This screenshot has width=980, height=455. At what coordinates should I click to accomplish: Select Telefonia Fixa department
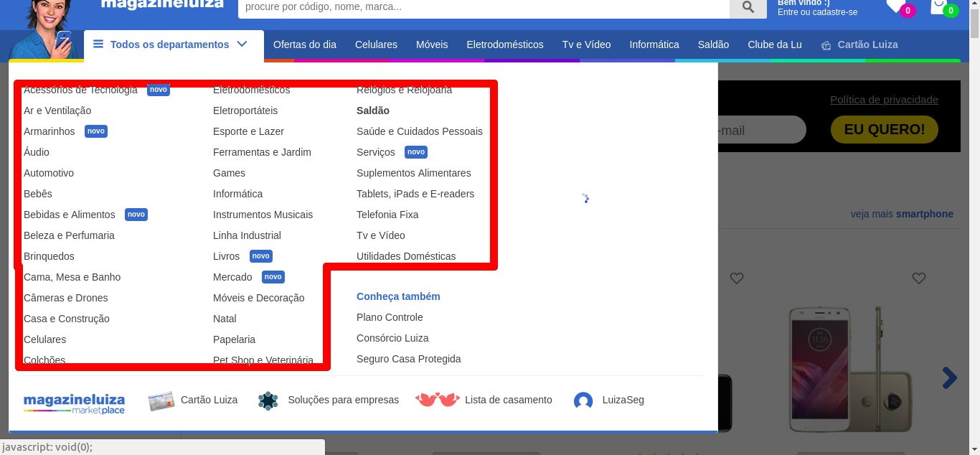pos(387,215)
